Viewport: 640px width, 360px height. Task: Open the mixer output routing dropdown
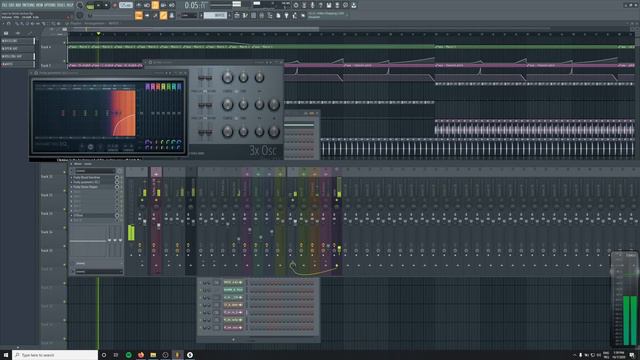(98, 271)
